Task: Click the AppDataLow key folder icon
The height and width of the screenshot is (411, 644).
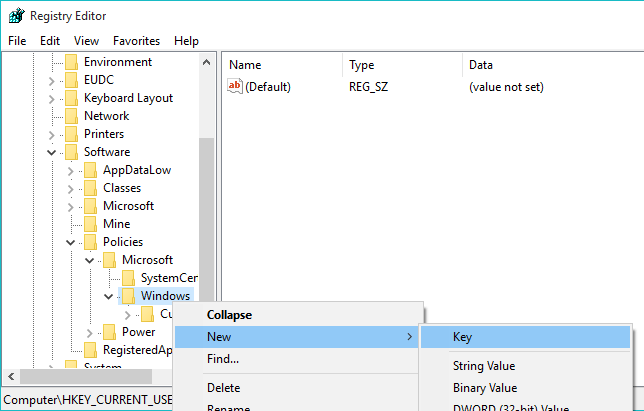Action: coord(90,170)
